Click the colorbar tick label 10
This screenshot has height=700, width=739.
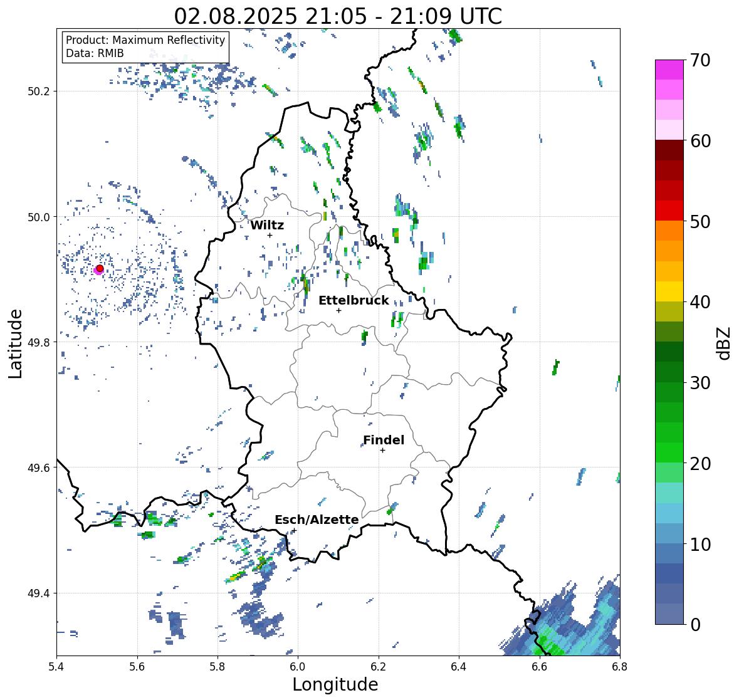tap(700, 544)
